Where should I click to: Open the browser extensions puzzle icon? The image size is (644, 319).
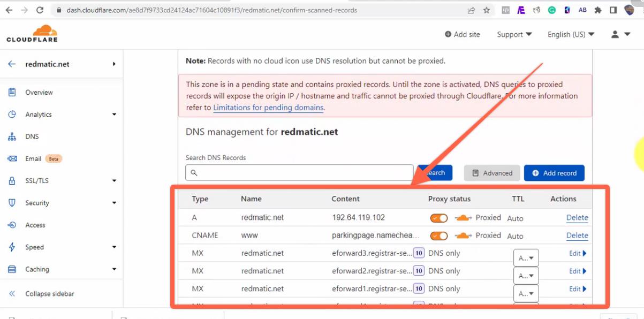598,10
